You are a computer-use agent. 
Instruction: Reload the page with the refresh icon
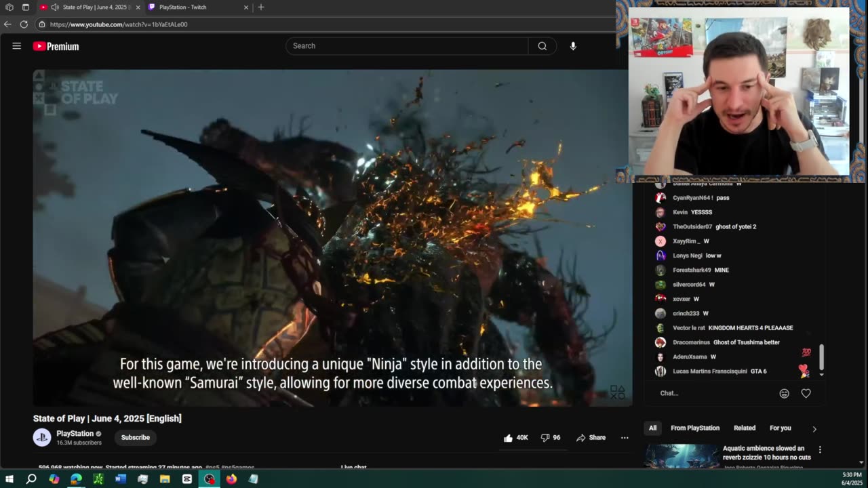24,24
